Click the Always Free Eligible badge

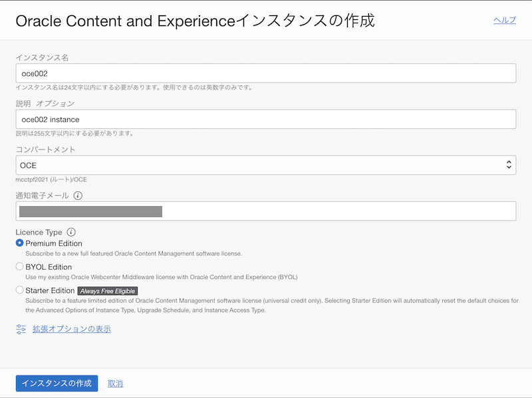pyautogui.click(x=107, y=291)
